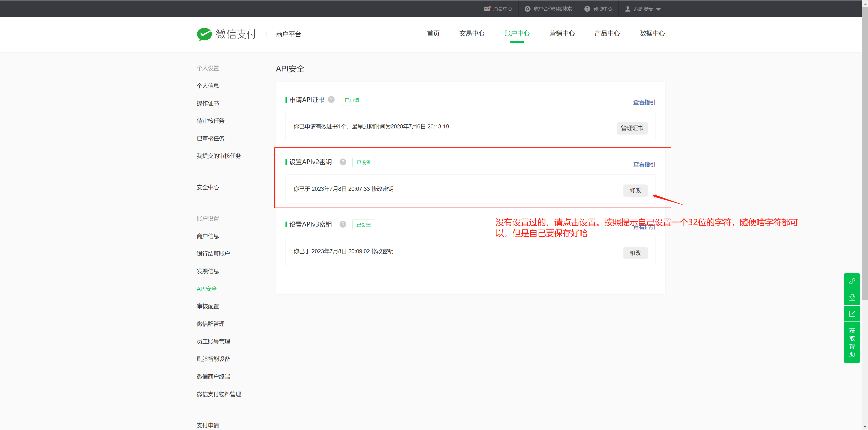This screenshot has width=868, height=430.
Task: Click the WeChat Pay logo
Action: (226, 34)
